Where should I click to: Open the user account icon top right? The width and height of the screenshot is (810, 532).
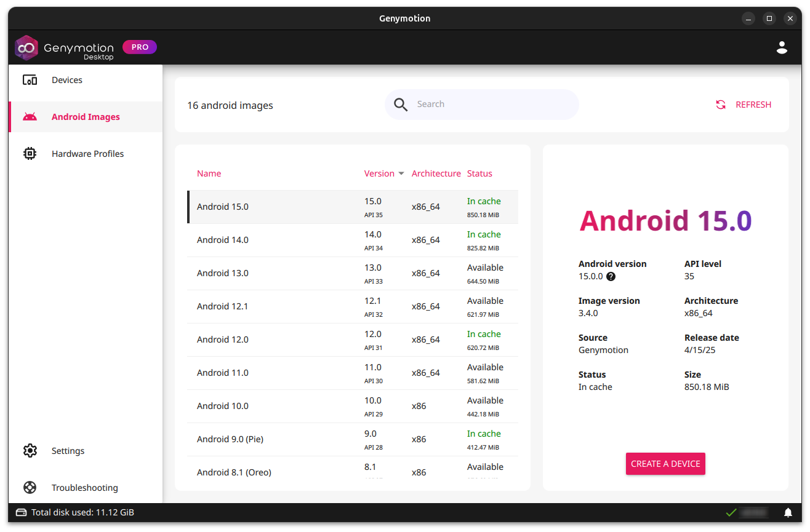pos(782,47)
